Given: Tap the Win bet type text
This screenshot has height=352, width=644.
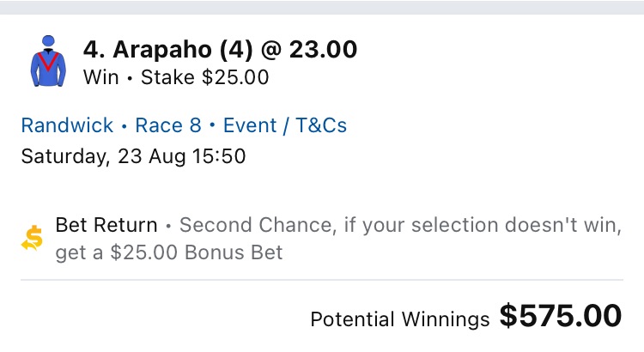Looking at the screenshot, I should click(x=100, y=77).
